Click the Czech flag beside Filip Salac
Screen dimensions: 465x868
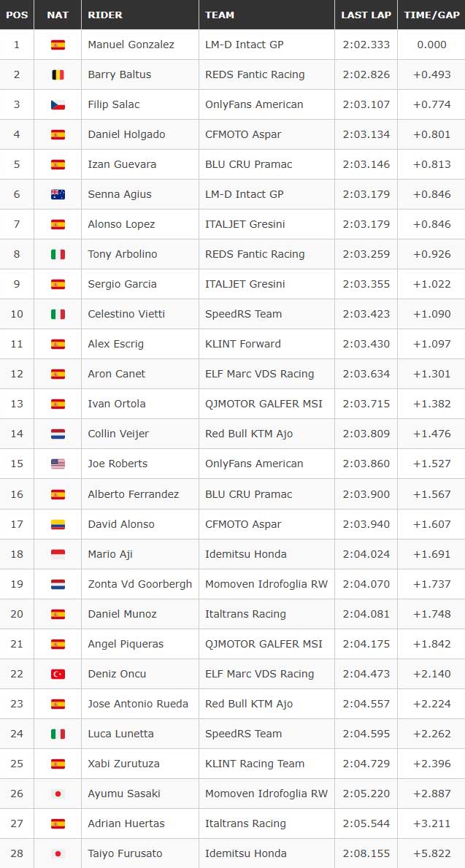(58, 104)
